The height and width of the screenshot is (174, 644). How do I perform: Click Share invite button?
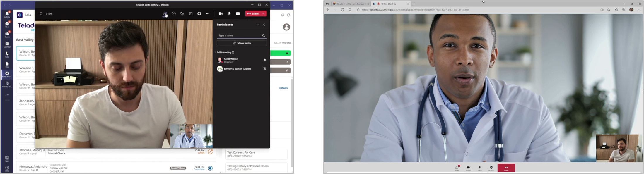(242, 43)
